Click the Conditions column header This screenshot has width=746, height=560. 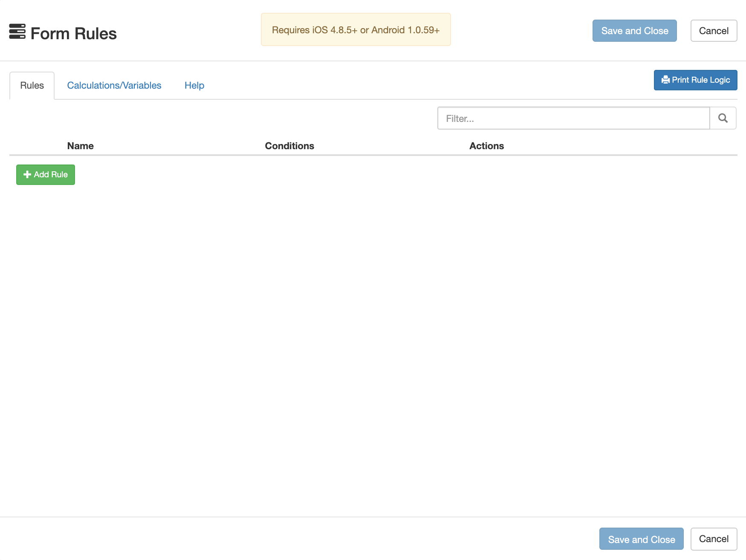tap(289, 146)
